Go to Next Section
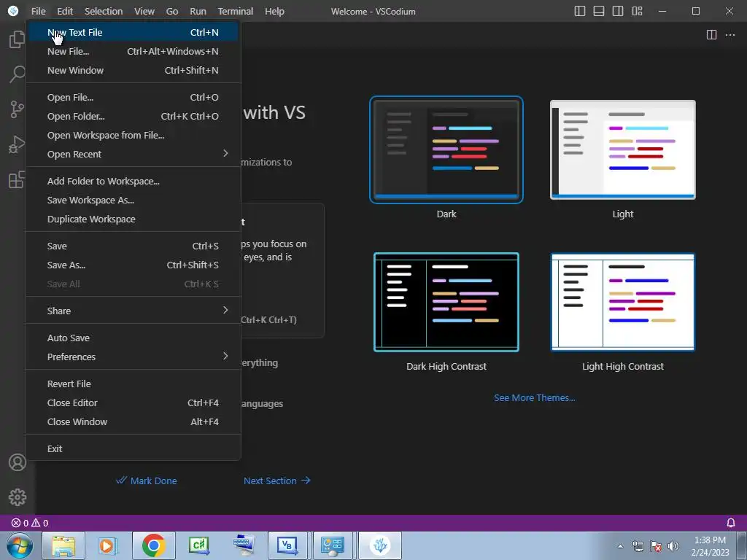The image size is (747, 560). click(276, 481)
